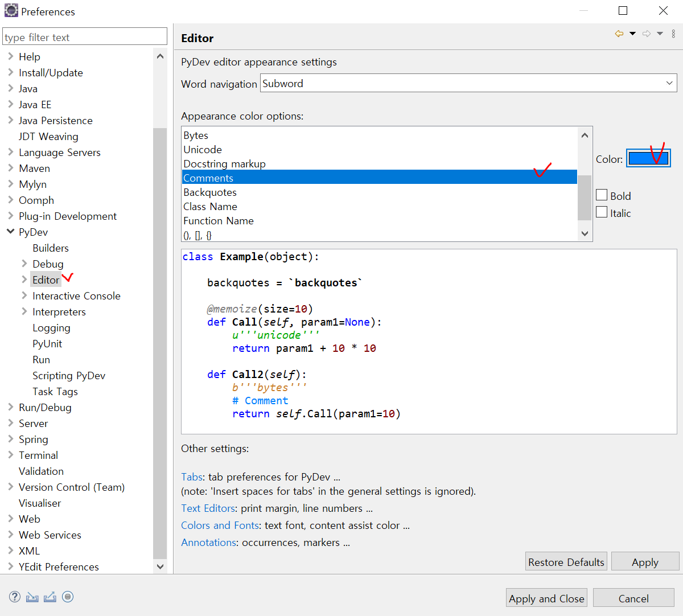The height and width of the screenshot is (616, 683).
Task: Expand the Spring tree node
Action: pyautogui.click(x=11, y=438)
